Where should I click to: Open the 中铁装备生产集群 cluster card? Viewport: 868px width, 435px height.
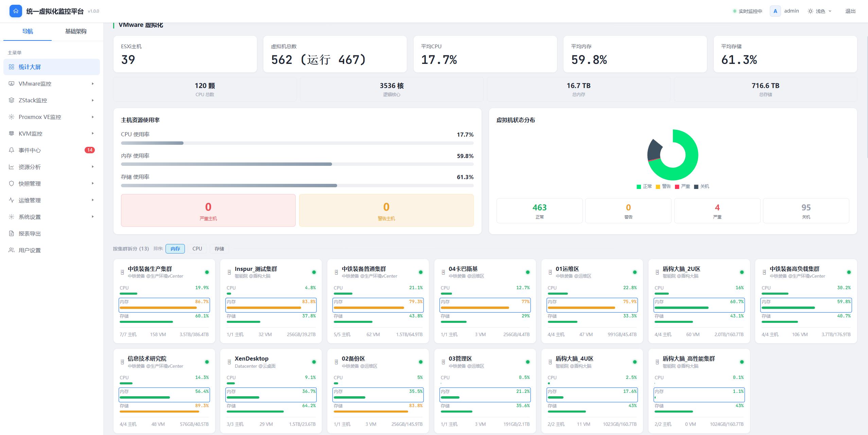[164, 301]
